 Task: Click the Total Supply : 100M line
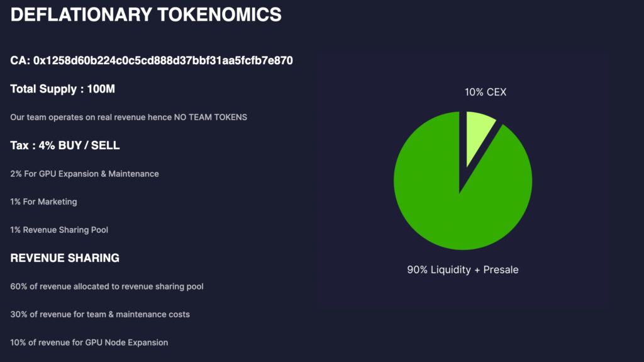(x=62, y=89)
